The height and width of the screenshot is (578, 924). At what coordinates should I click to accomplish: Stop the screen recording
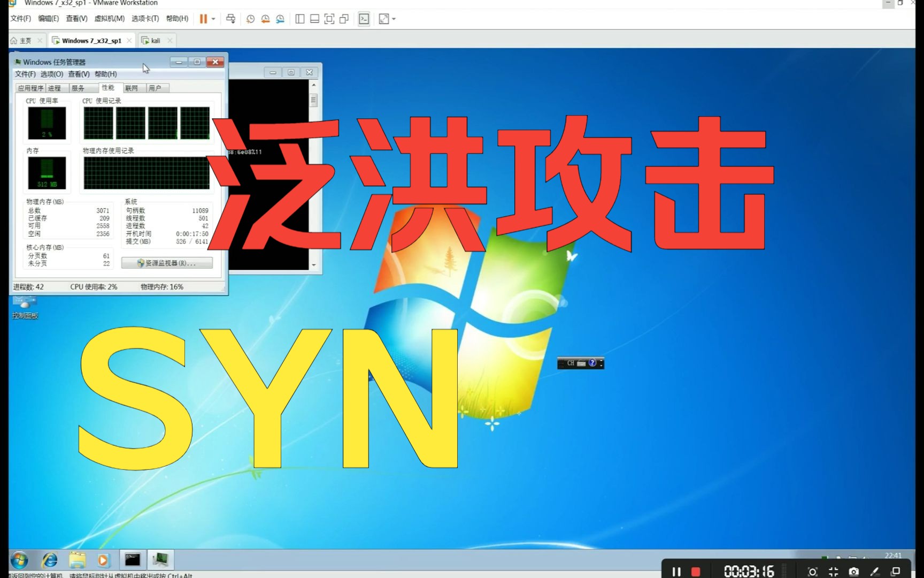(x=696, y=572)
